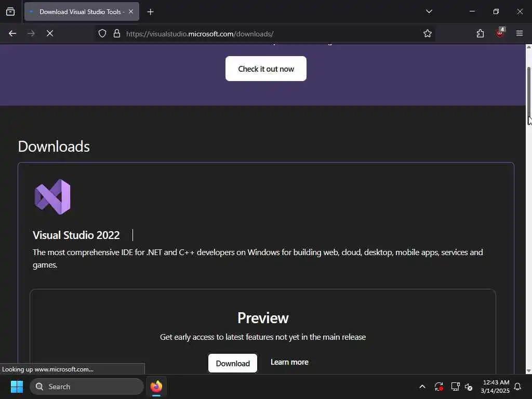Click the forward navigation arrow
Image resolution: width=532 pixels, height=399 pixels.
[31, 34]
